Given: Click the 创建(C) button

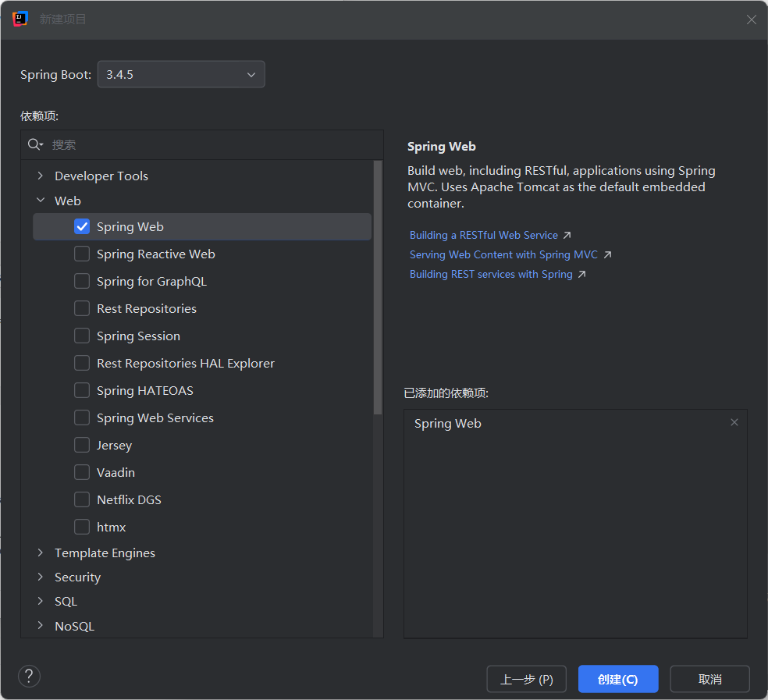Looking at the screenshot, I should [x=618, y=679].
